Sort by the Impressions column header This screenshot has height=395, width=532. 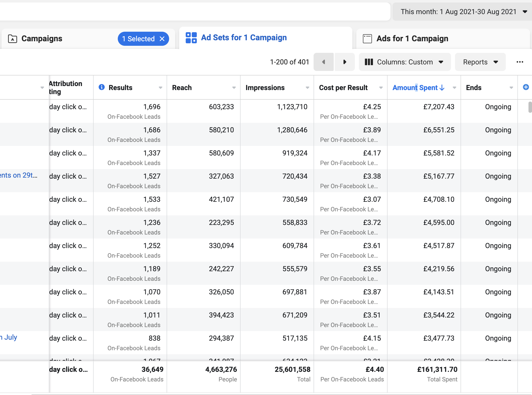tap(265, 88)
